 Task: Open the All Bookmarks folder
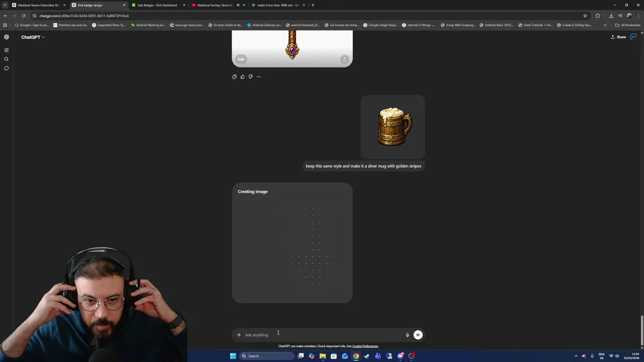627,25
